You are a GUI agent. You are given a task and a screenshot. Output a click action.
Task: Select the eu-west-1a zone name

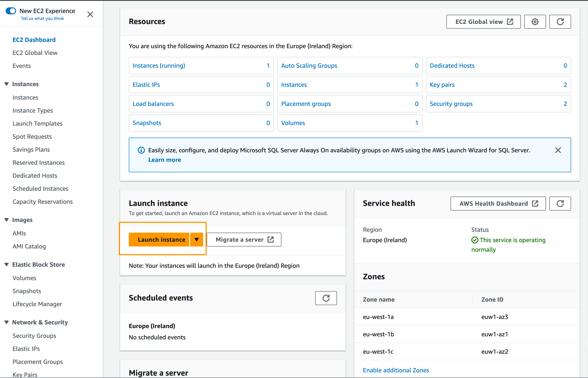coord(378,317)
